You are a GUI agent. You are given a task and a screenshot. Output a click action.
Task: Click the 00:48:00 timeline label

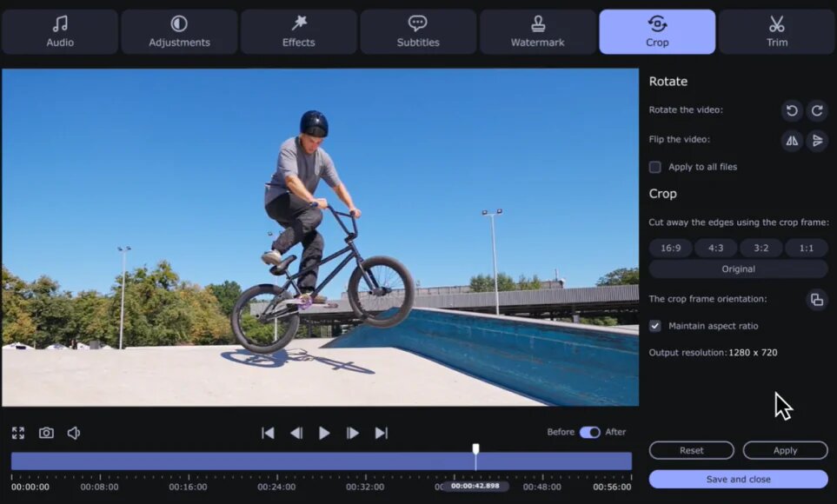[x=541, y=487]
